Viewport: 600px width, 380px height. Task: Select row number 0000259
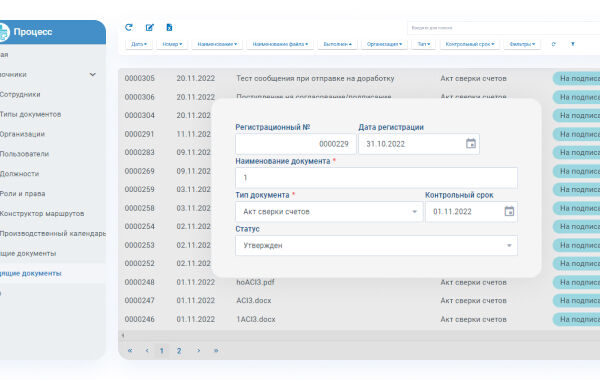[140, 189]
